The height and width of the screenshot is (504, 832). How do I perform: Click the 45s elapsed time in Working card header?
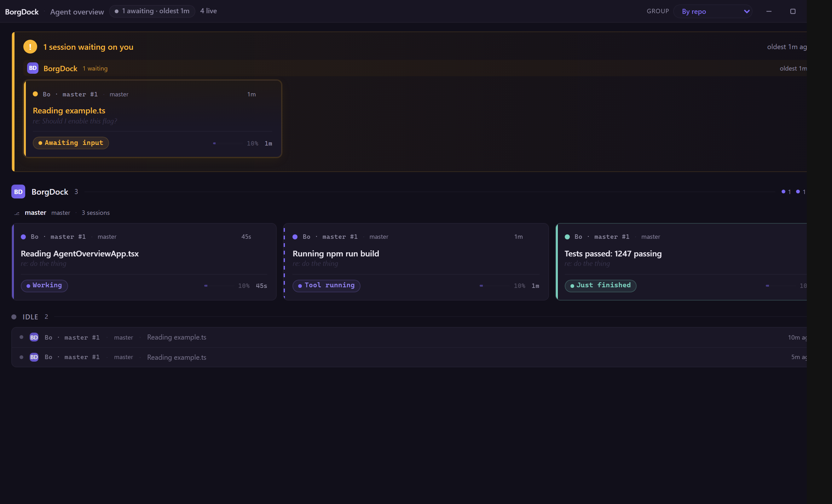tap(246, 237)
